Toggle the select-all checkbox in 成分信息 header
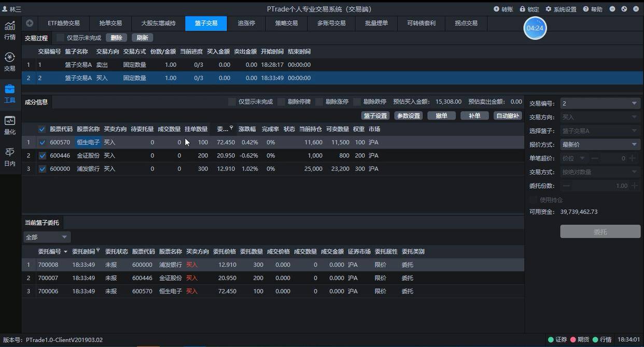Screen dimensions: 644x347 tap(42, 129)
